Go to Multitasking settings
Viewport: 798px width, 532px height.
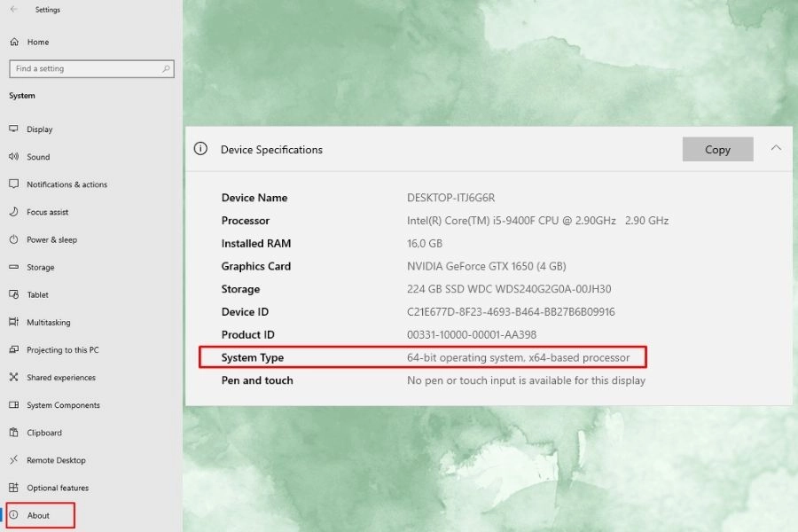click(x=49, y=322)
